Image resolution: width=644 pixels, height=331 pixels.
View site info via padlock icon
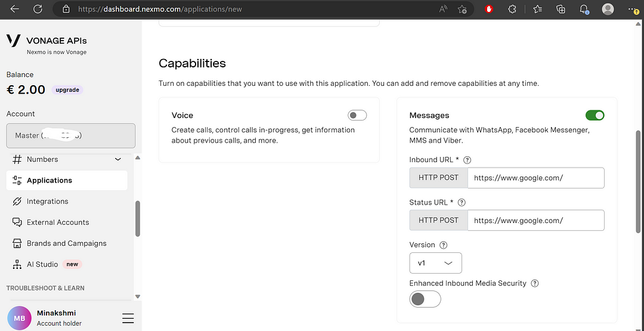coord(66,8)
